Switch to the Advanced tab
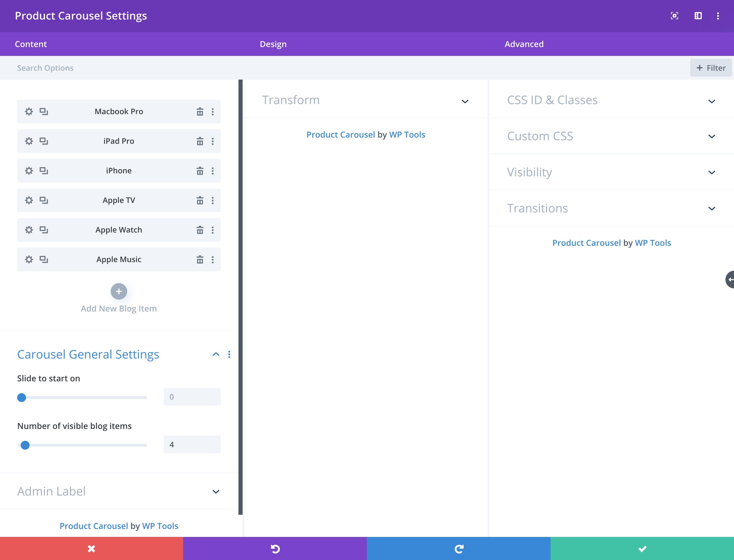Screen dimensions: 734x560 [524, 44]
